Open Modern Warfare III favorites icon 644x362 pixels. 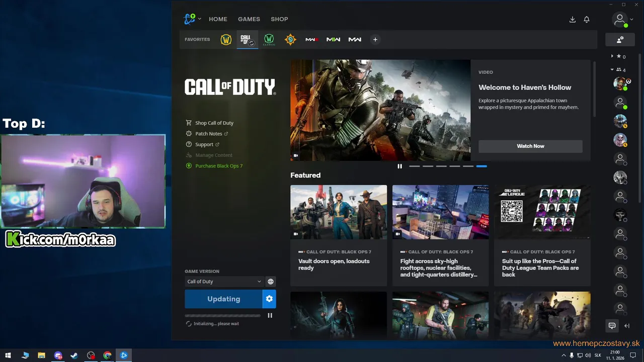pos(312,39)
